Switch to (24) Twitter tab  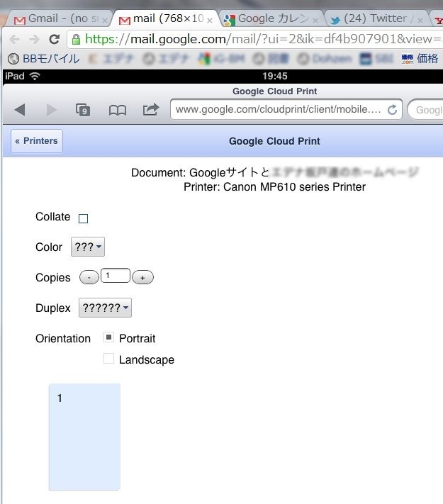click(377, 18)
